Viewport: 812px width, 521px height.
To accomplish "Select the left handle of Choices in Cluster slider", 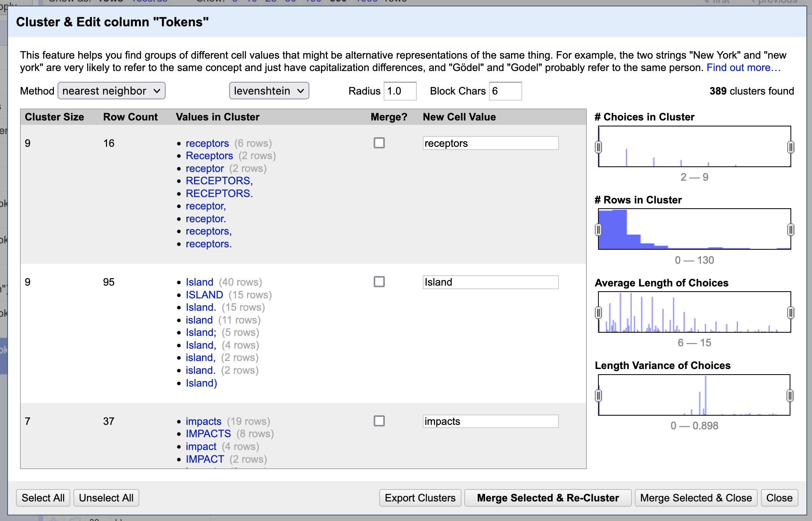I will tap(598, 147).
